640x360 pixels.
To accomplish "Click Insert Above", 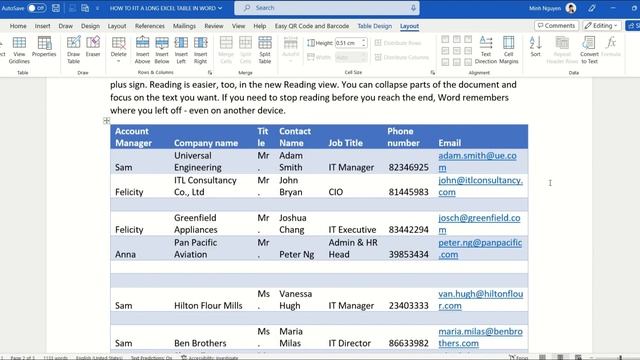I will tap(142, 50).
